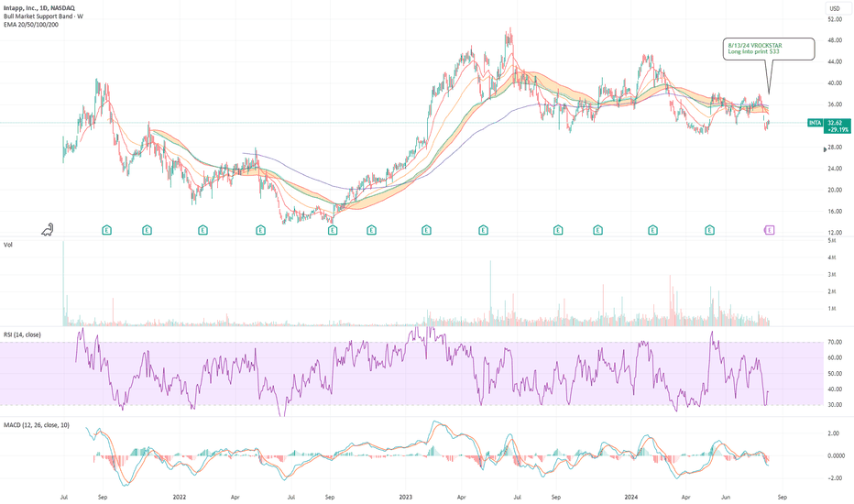Click the 44.00 price axis value
This screenshot has width=854, height=504.
(835, 62)
